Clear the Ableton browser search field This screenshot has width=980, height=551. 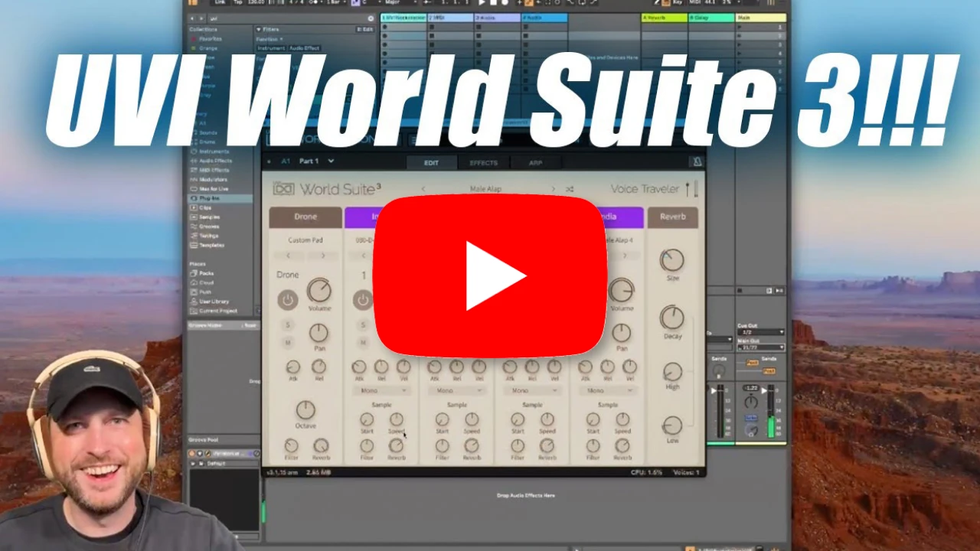[371, 18]
